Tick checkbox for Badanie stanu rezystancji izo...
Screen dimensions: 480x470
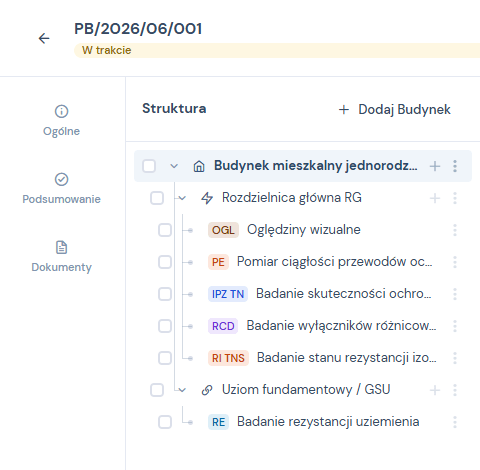[x=165, y=358]
